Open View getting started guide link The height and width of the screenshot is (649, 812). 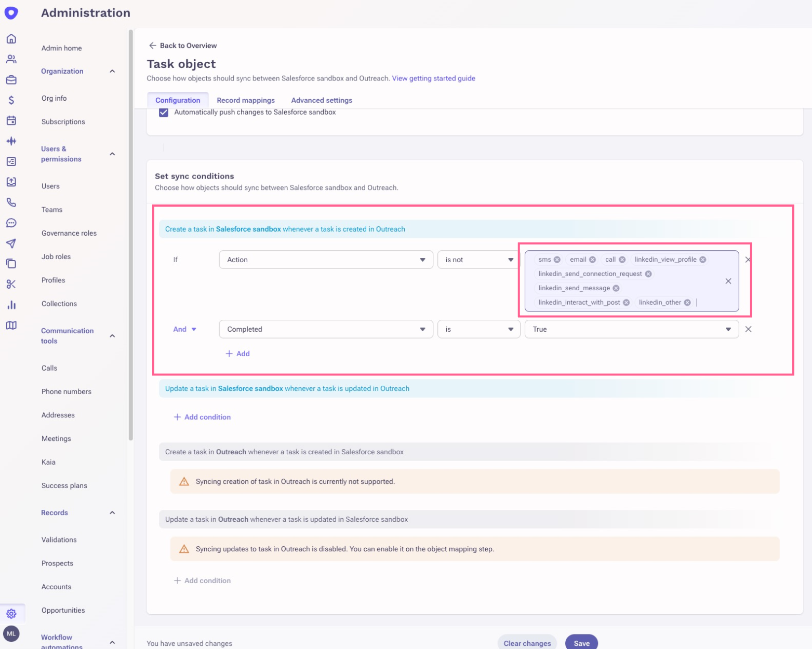pyautogui.click(x=434, y=78)
